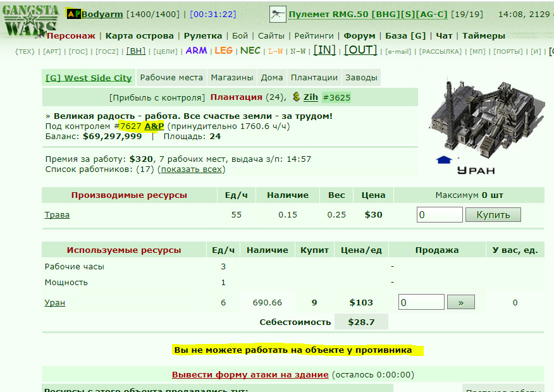Click the [МП] shortcut link
Screen dimensions: 554x392
pyautogui.click(x=477, y=52)
